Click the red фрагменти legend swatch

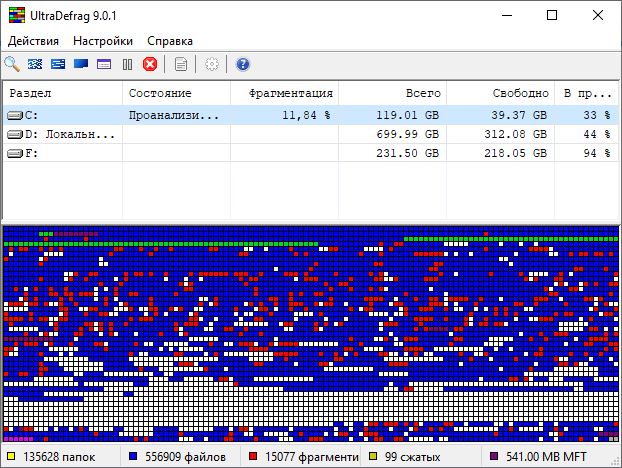pos(254,458)
